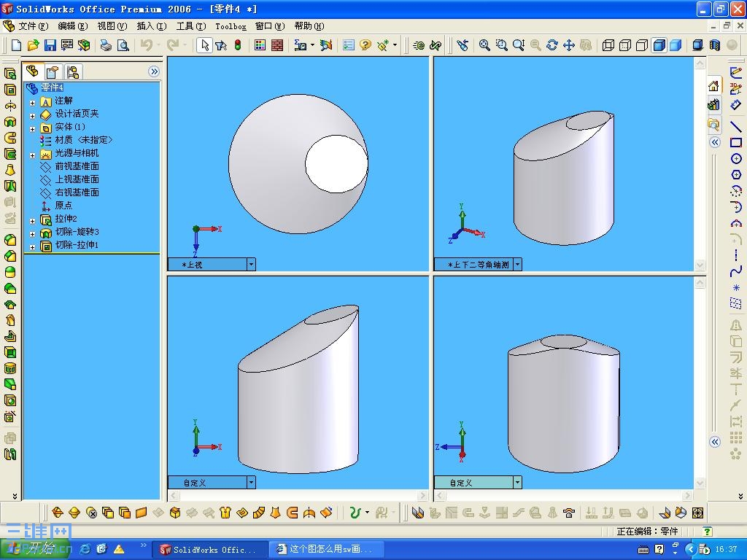The width and height of the screenshot is (747, 560).
Task: Open the *上视 view orientation dropdown
Action: click(251, 264)
